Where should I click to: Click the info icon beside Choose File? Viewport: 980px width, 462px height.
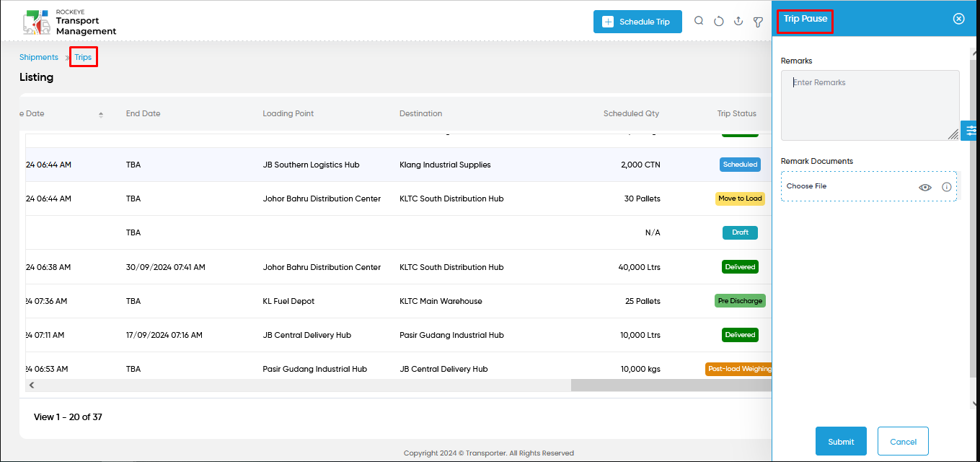pyautogui.click(x=947, y=187)
